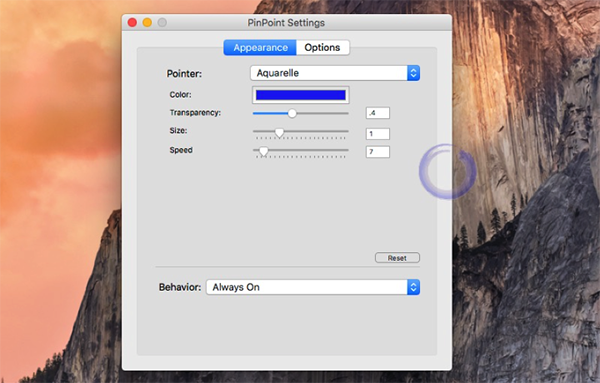Viewport: 600px width, 383px height.
Task: Click the Transparency value field
Action: 378,113
